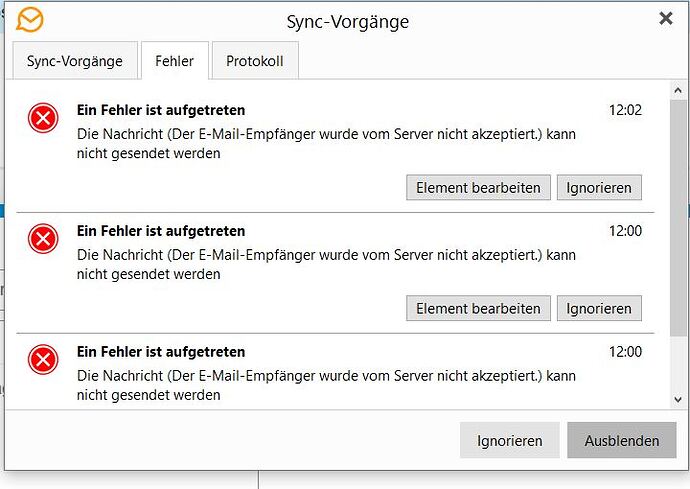Click the 12:02 timestamp of the first error

pos(625,110)
